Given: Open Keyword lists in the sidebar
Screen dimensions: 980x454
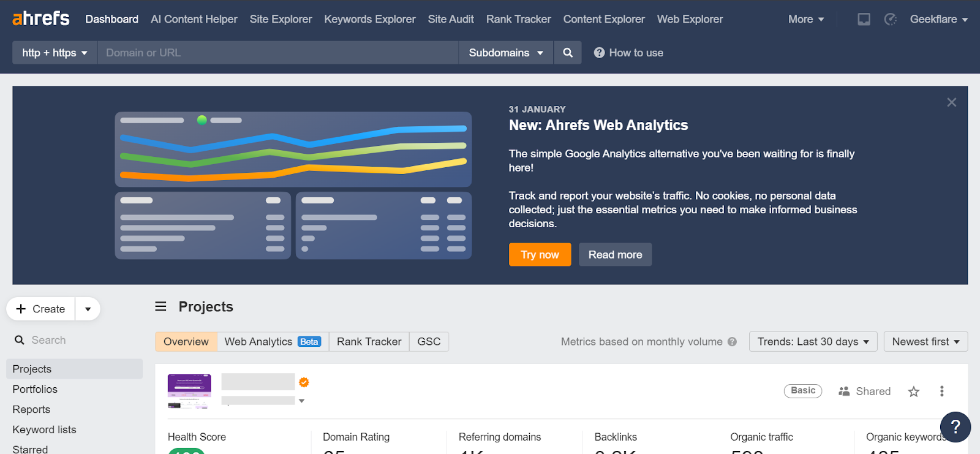Looking at the screenshot, I should click(x=44, y=429).
